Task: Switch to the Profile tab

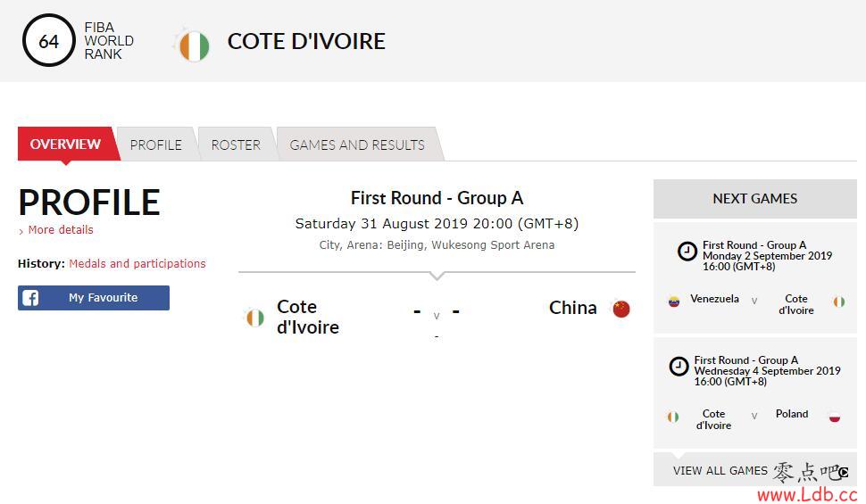Action: click(x=155, y=145)
